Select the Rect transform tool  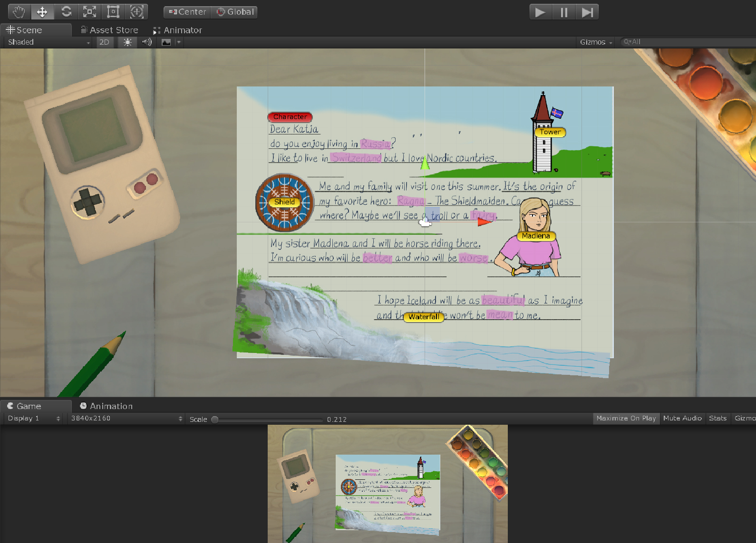pos(113,12)
